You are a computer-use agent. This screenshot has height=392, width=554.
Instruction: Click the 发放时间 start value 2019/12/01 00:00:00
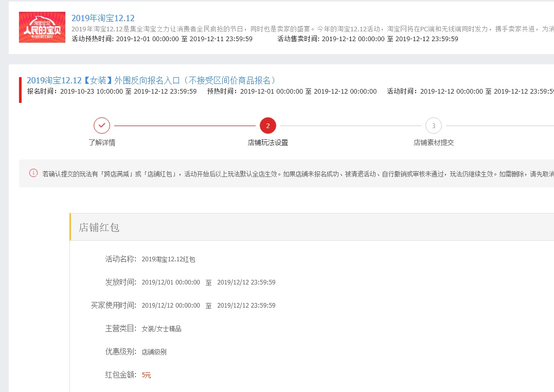171,282
